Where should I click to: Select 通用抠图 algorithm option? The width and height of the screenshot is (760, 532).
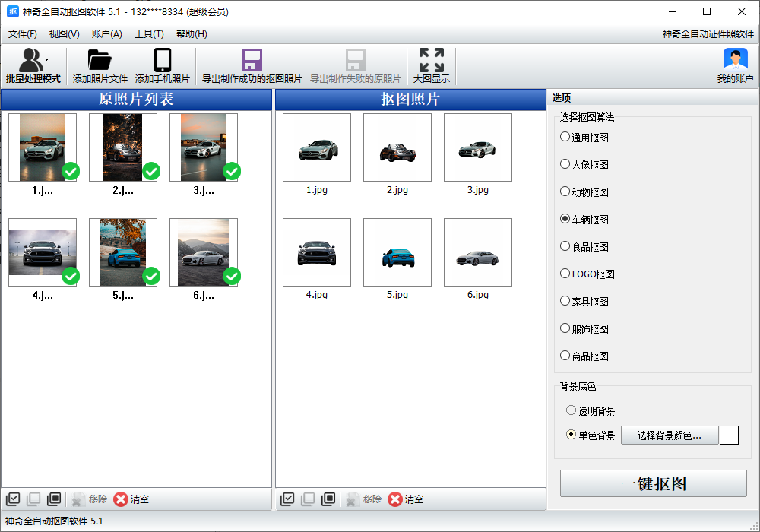tap(565, 137)
